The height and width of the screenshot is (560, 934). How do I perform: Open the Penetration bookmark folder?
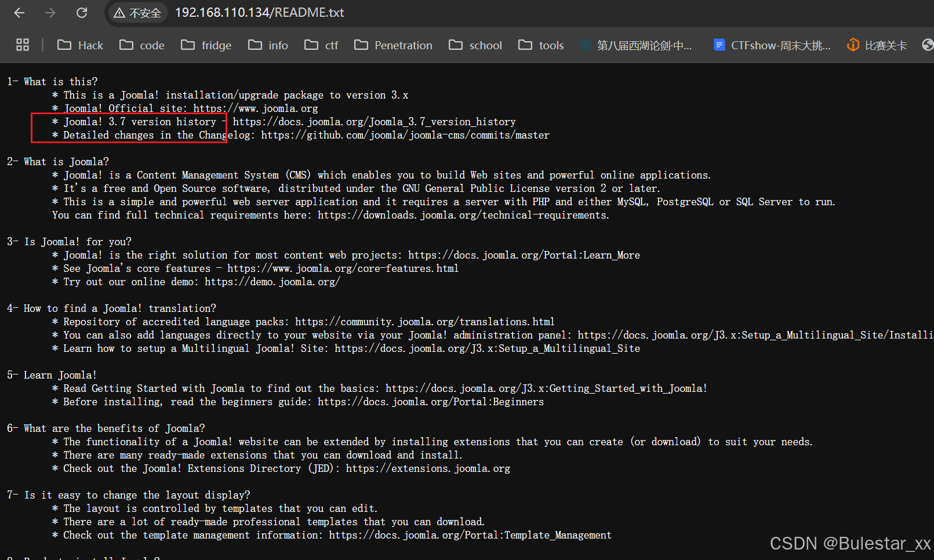tap(393, 45)
